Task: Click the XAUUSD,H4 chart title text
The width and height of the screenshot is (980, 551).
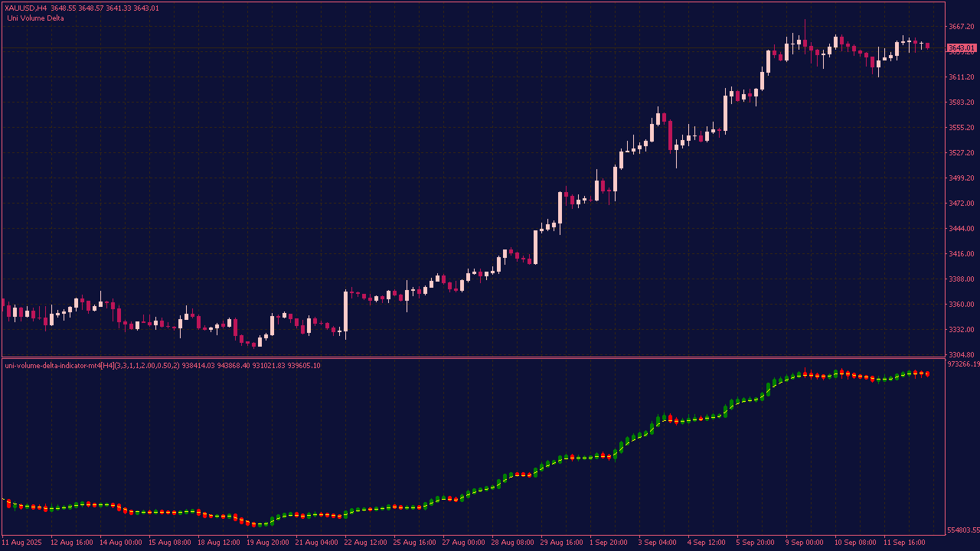Action: (x=25, y=8)
